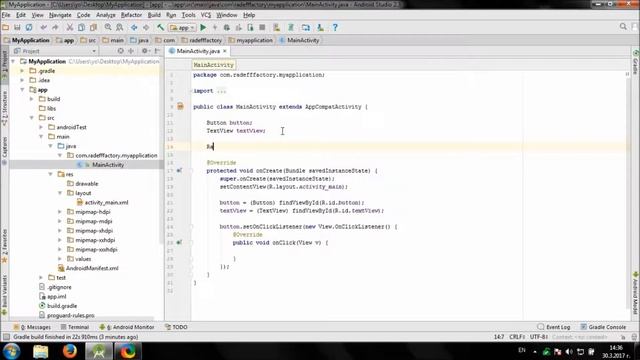Open the Messages tool window

click(x=32, y=327)
